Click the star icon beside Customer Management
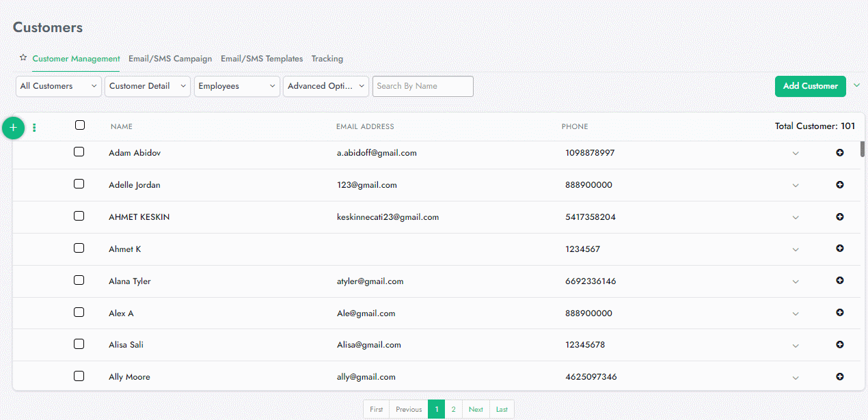This screenshot has height=420, width=868. pyautogui.click(x=23, y=58)
